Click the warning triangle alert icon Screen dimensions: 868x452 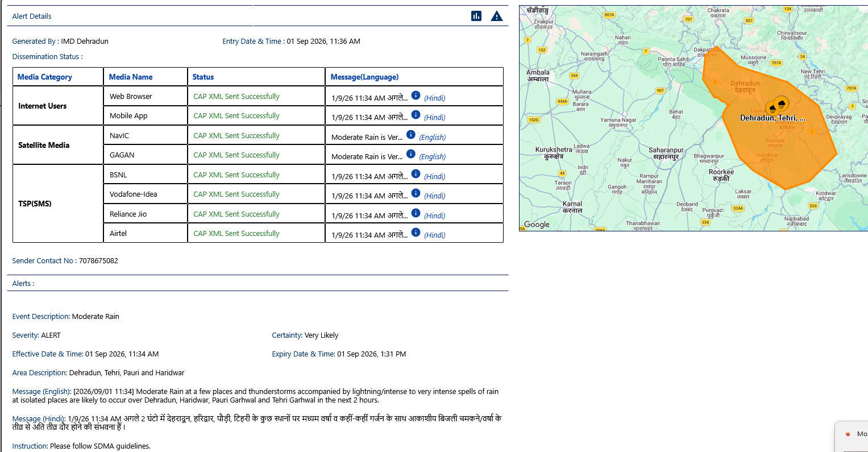[x=497, y=16]
